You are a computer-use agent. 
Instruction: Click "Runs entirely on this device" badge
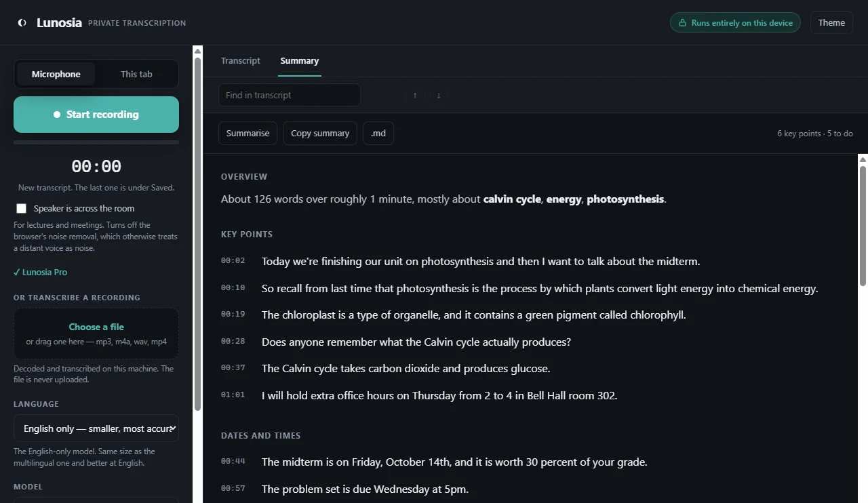click(735, 22)
